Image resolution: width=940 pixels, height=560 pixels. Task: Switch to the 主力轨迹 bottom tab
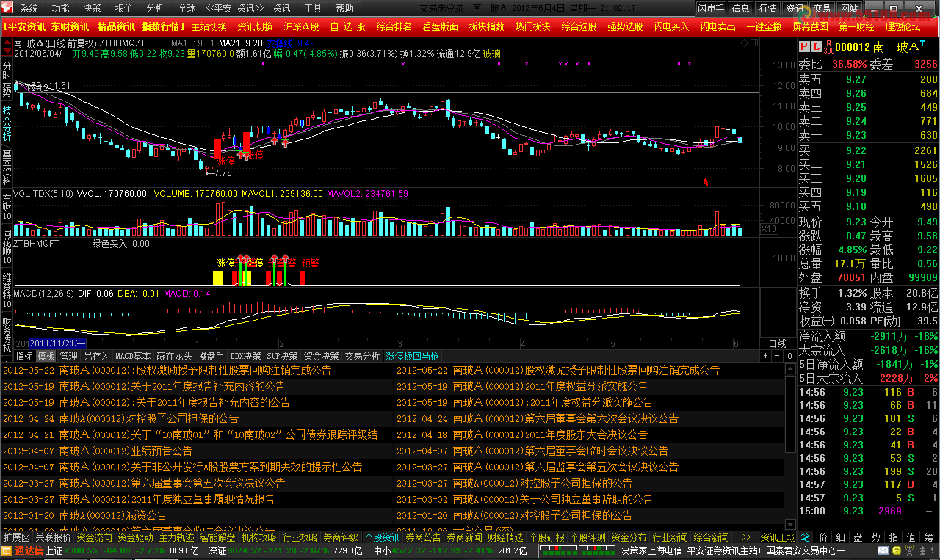pyautogui.click(x=176, y=538)
